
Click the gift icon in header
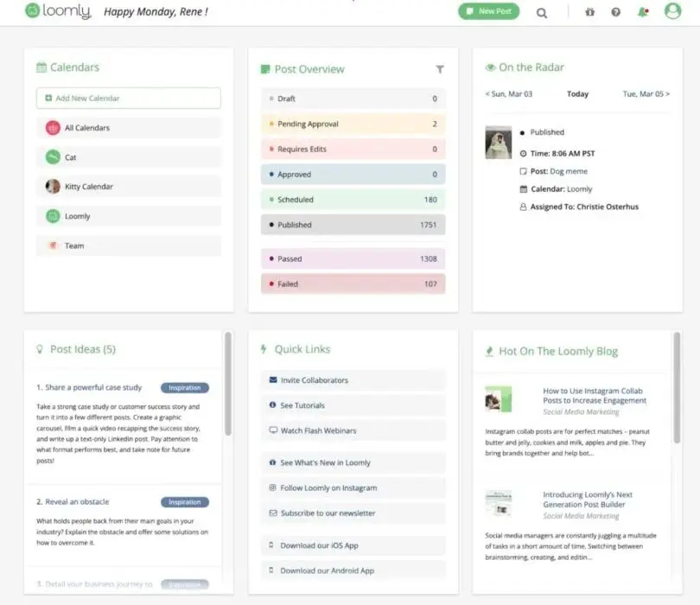click(590, 12)
